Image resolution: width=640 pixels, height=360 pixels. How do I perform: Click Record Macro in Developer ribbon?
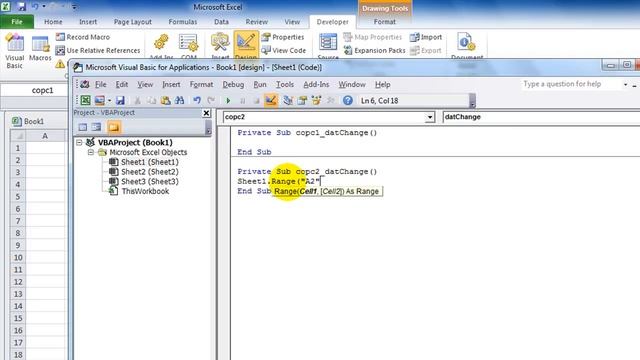pos(83,37)
